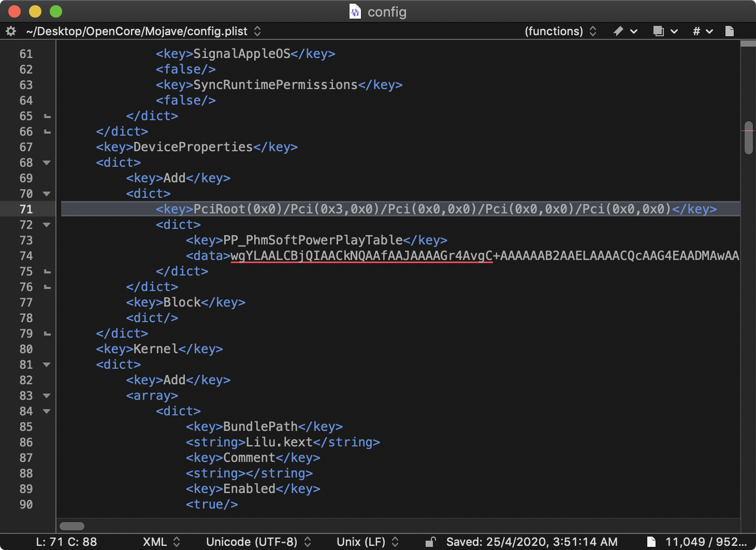Open the config.plist file path popup
756x550 pixels.
(x=143, y=31)
